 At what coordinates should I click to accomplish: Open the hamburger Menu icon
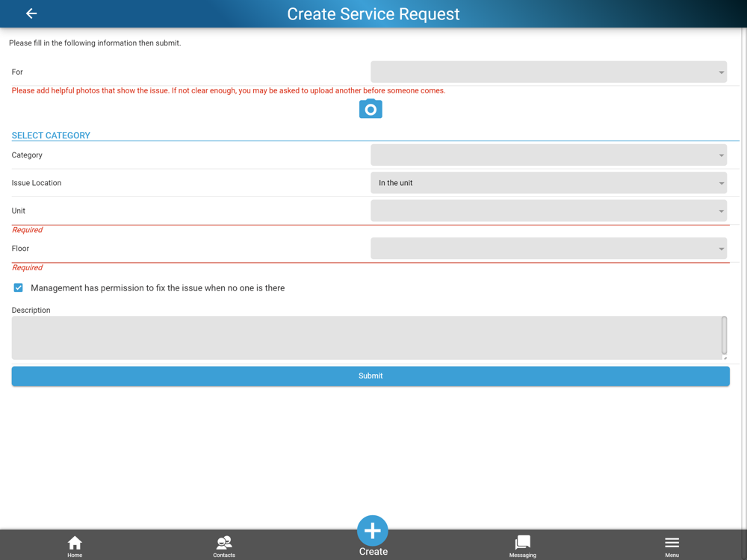coord(672,543)
